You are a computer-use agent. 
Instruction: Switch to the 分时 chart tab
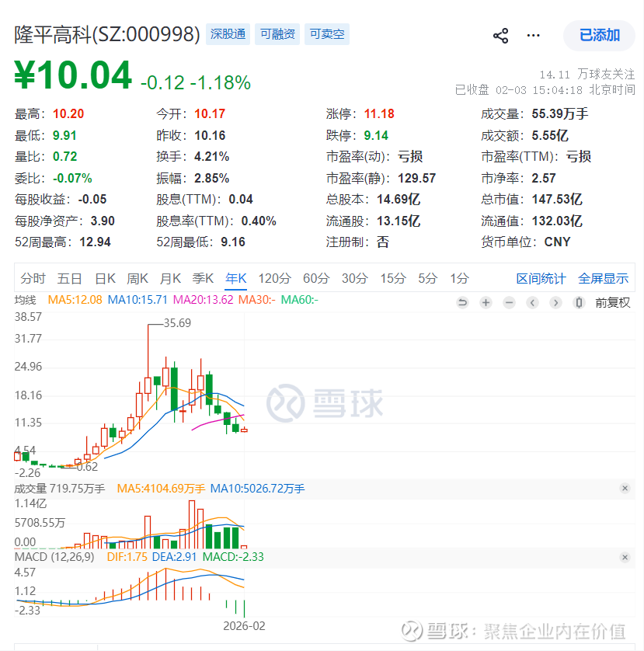pos(33,278)
